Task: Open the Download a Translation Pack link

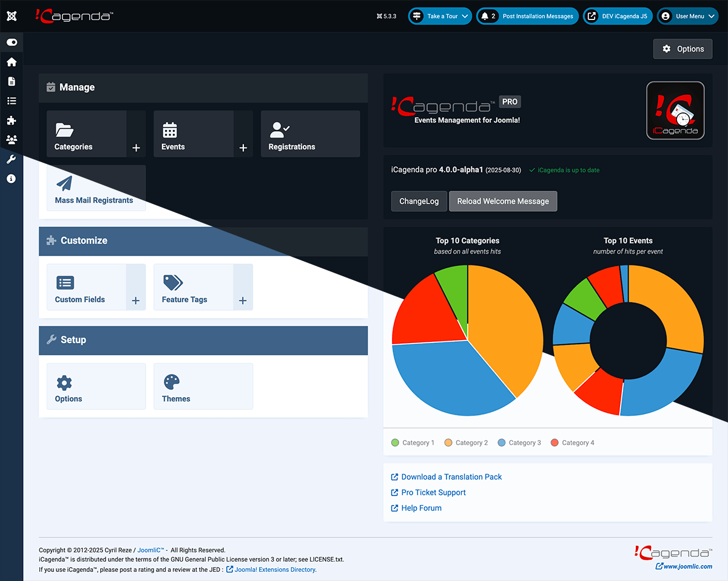Action: click(451, 477)
